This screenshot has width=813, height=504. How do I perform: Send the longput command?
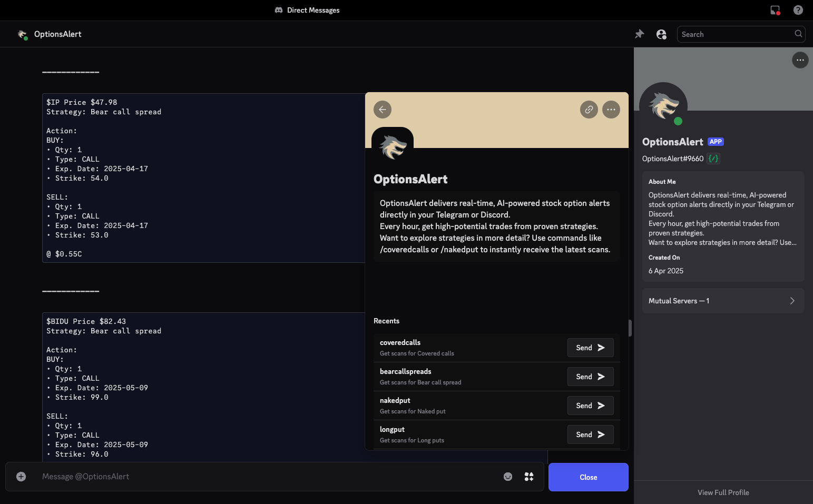pos(590,434)
